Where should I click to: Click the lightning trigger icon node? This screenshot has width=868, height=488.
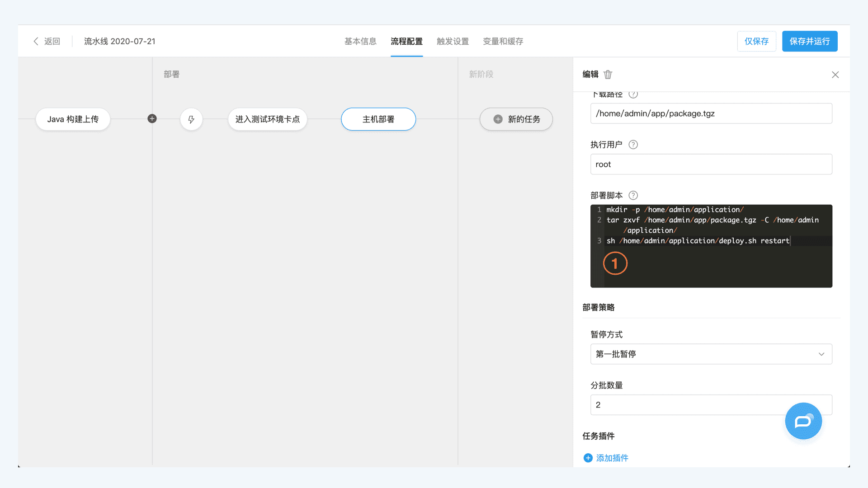point(191,119)
